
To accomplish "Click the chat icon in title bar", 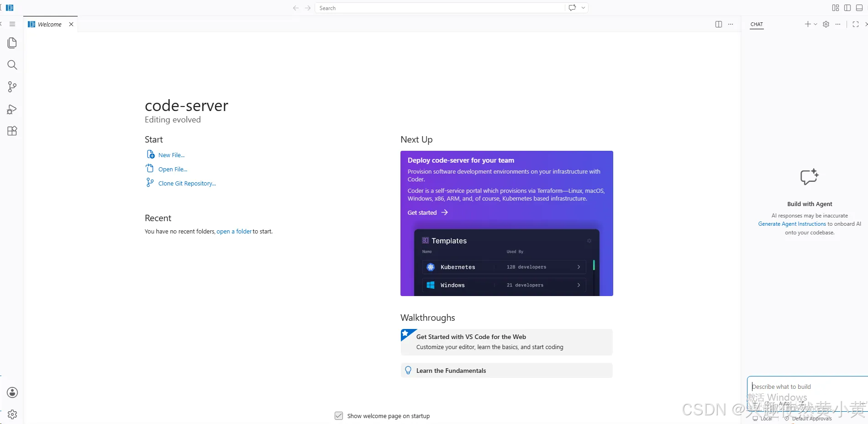I will click(572, 8).
